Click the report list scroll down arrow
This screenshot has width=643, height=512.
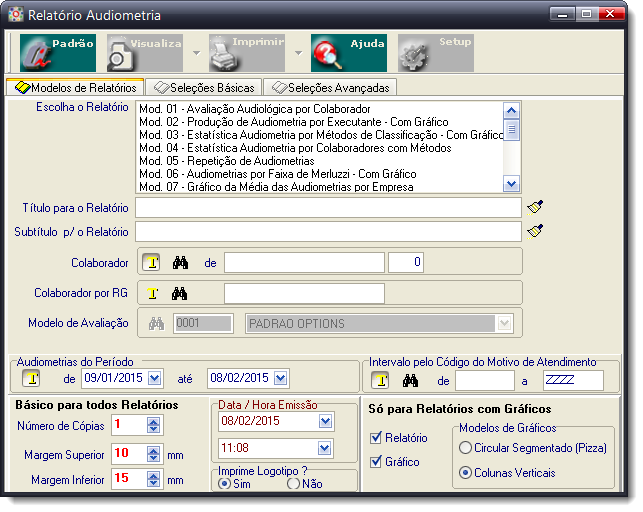[x=511, y=184]
